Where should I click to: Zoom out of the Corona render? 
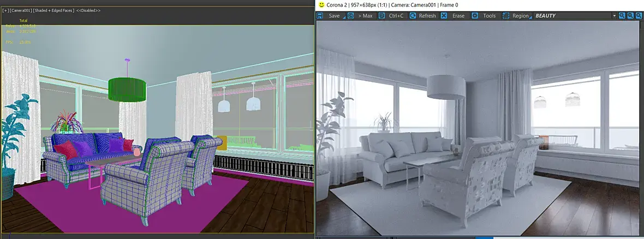[x=630, y=16]
